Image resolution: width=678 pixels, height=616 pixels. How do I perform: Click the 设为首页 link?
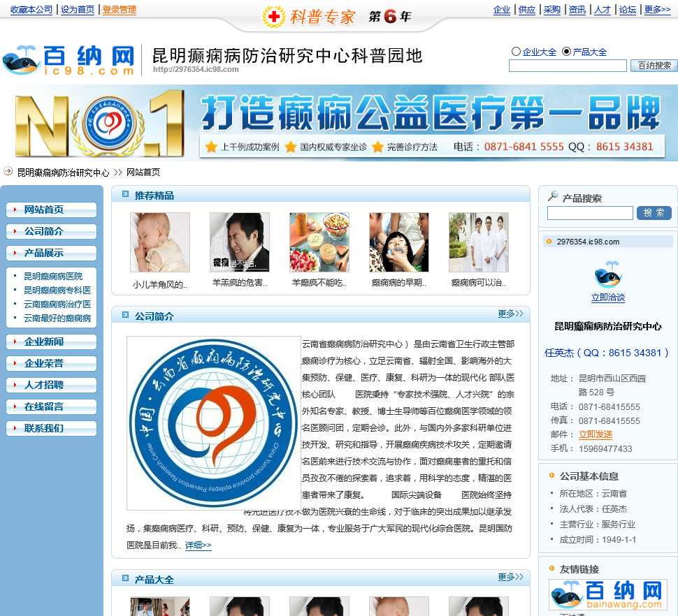click(x=78, y=10)
